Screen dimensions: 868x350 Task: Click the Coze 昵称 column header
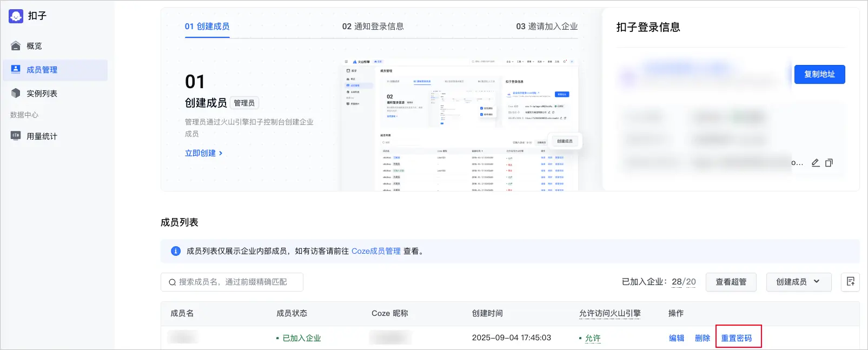tap(390, 313)
